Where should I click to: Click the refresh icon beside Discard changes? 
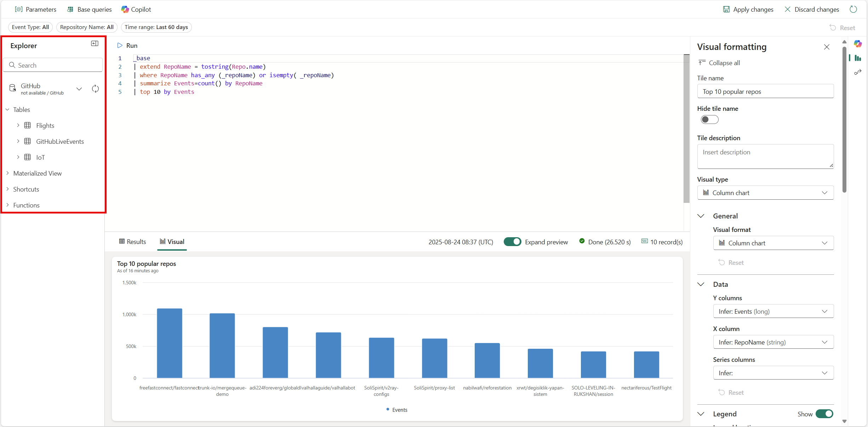coord(853,10)
